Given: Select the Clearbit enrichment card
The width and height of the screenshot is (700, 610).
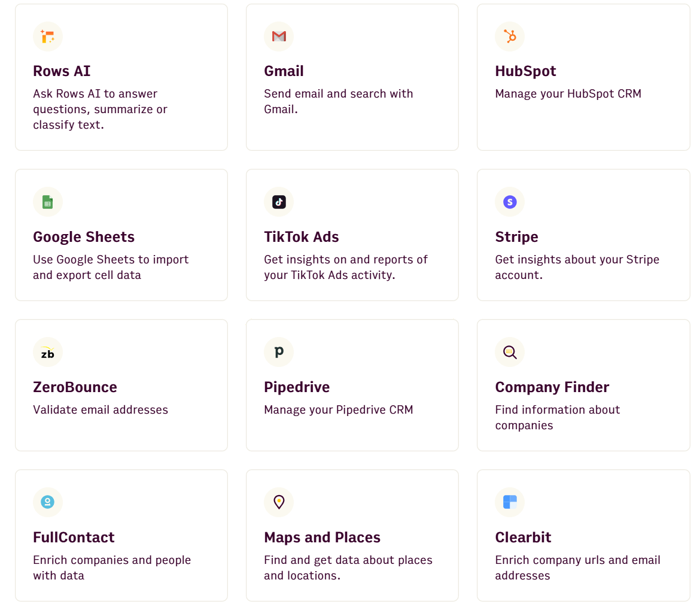Looking at the screenshot, I should tap(583, 535).
